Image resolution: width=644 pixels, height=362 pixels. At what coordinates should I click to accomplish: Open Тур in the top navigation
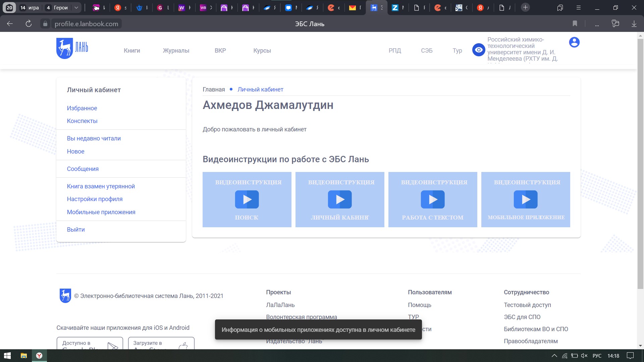457,51
